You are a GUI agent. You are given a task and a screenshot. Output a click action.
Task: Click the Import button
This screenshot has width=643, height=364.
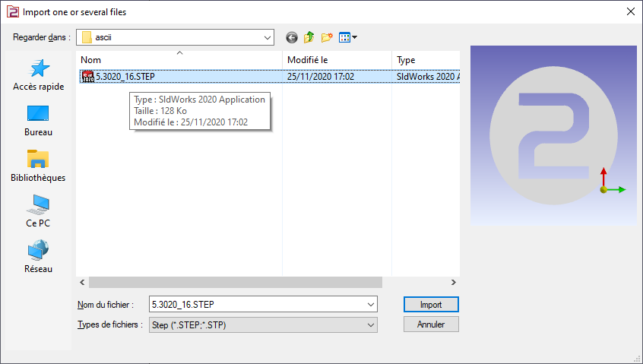pos(431,305)
